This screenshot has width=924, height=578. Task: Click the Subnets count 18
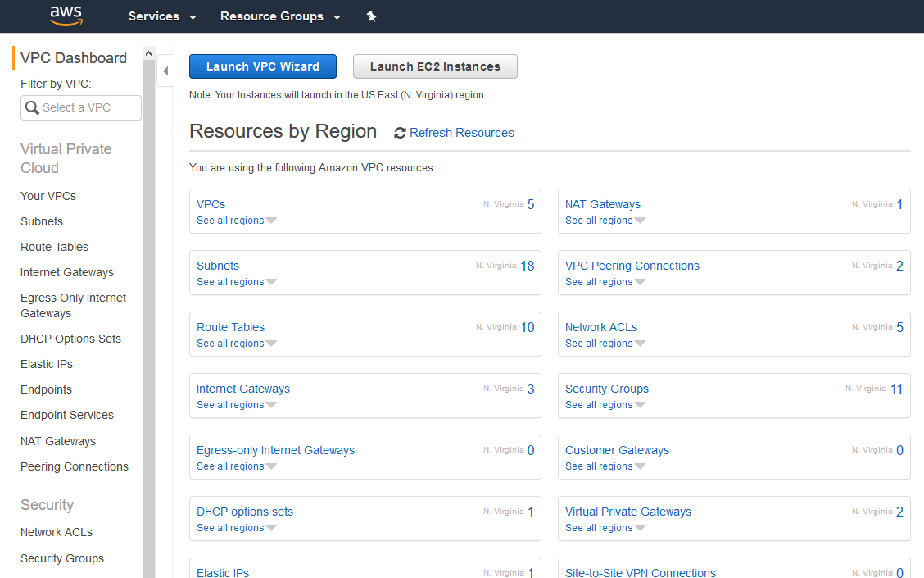(x=528, y=266)
